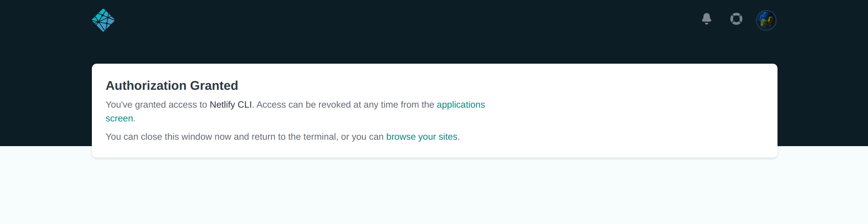The width and height of the screenshot is (868, 224).
Task: Open the user avatar menu
Action: [766, 20]
